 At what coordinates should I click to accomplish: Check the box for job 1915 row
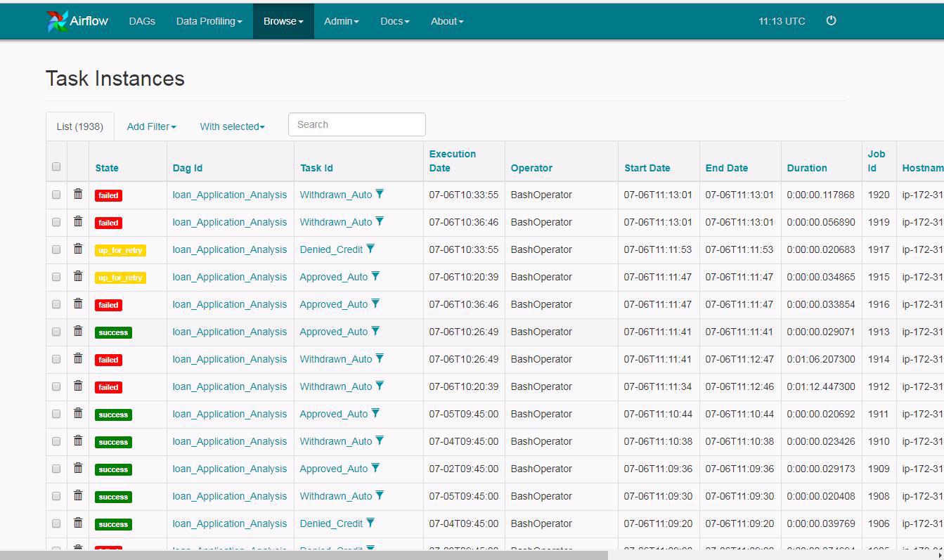56,277
